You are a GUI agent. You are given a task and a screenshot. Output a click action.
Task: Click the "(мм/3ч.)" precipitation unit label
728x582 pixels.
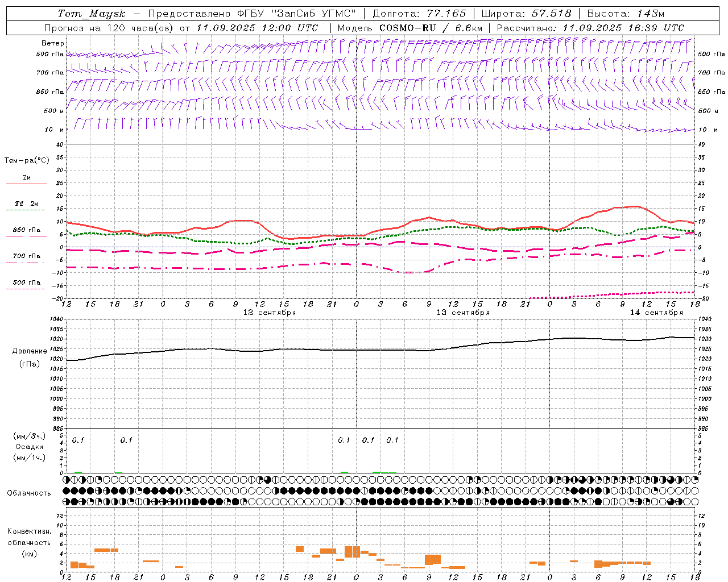click(x=30, y=436)
